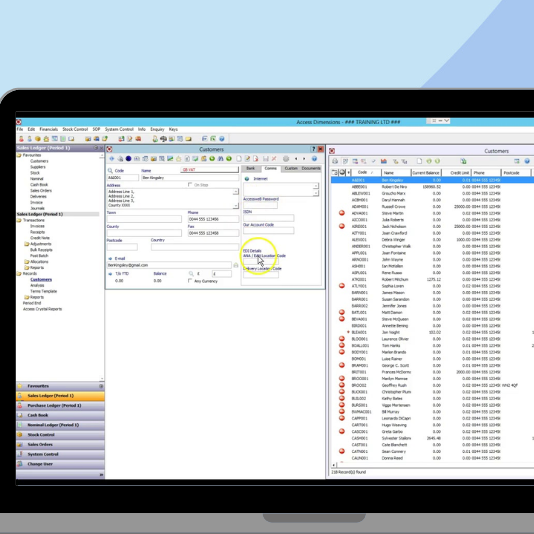This screenshot has height=534, width=534.
Task: Open the Documents tab
Action: (x=311, y=169)
